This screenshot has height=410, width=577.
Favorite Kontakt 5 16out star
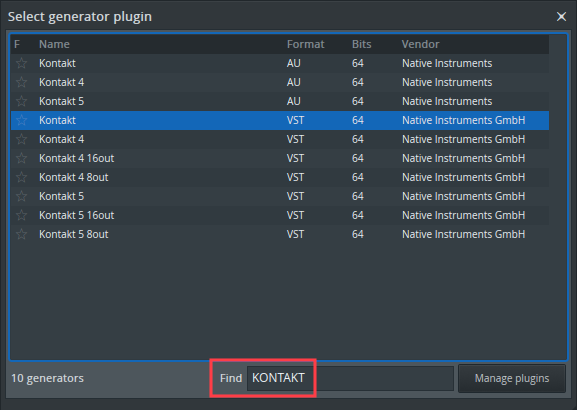click(21, 215)
